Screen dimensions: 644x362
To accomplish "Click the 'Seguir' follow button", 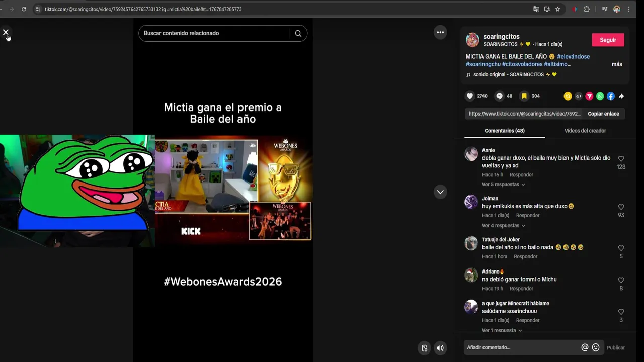I will coord(608,40).
